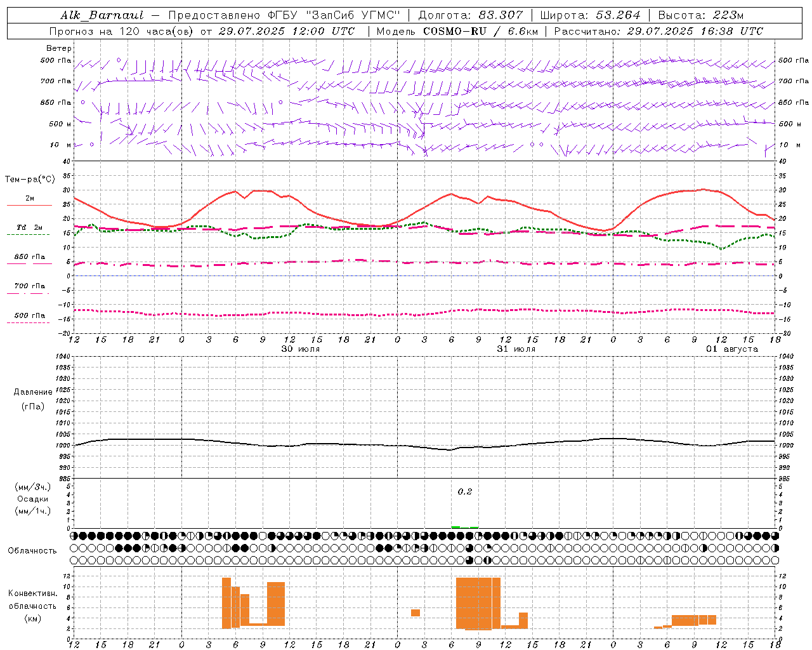The width and height of the screenshot is (812, 650).
Task: Click the '(мм/3ч.)' precipitation unit label
Action: pos(33,487)
